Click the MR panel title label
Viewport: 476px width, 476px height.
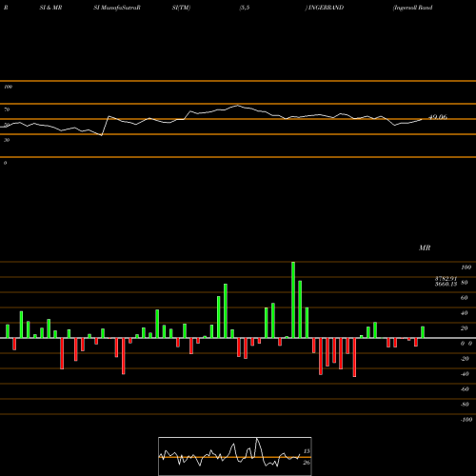point(425,248)
